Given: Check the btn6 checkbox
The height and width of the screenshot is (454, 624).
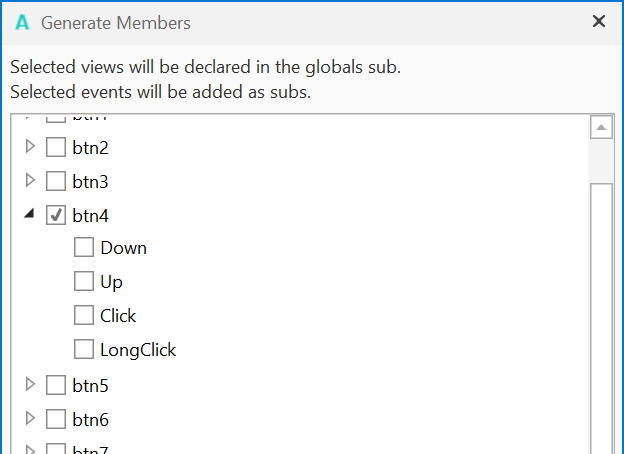Looking at the screenshot, I should pyautogui.click(x=56, y=419).
